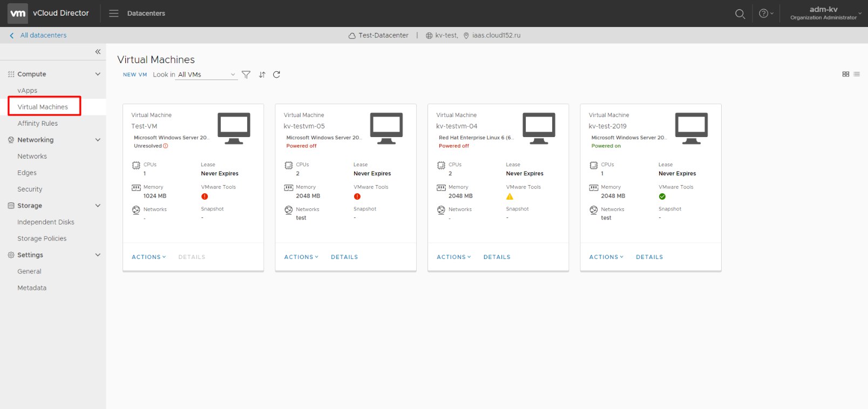Click NEW VM button
Image resolution: width=868 pixels, height=409 pixels.
[135, 75]
